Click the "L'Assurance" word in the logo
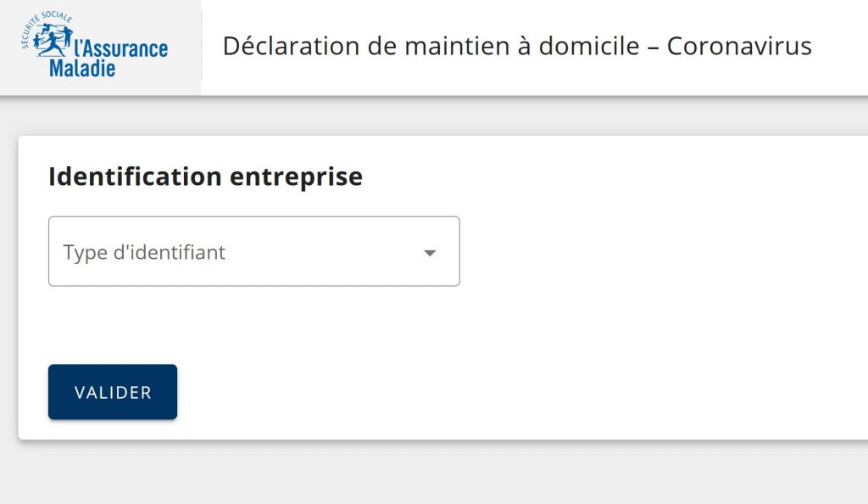 point(121,48)
